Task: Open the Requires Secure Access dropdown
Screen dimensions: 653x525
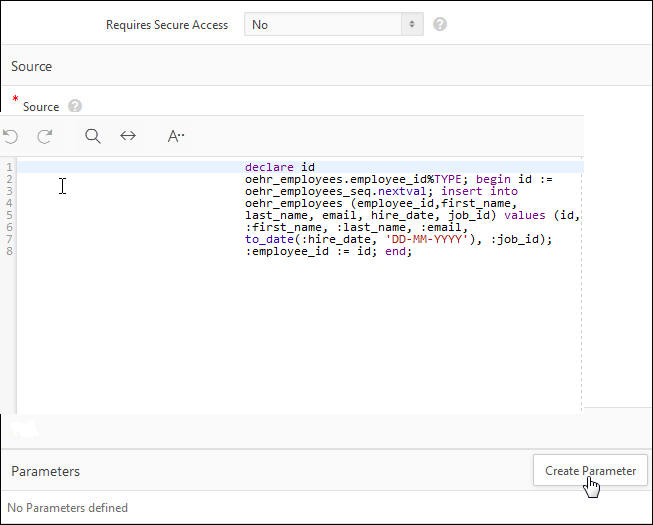Action: [x=334, y=24]
